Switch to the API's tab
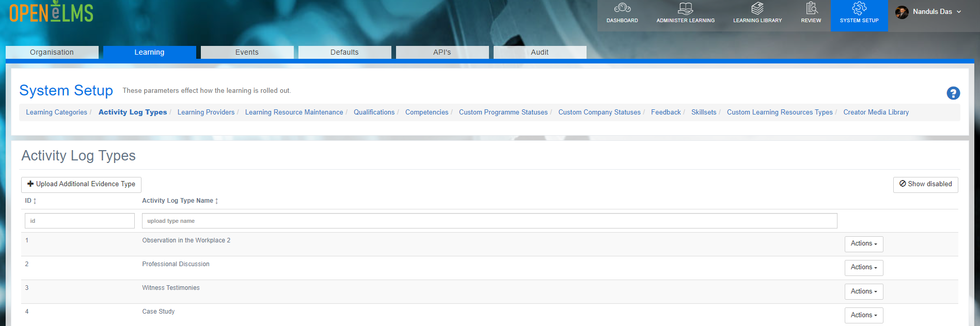 click(x=442, y=52)
